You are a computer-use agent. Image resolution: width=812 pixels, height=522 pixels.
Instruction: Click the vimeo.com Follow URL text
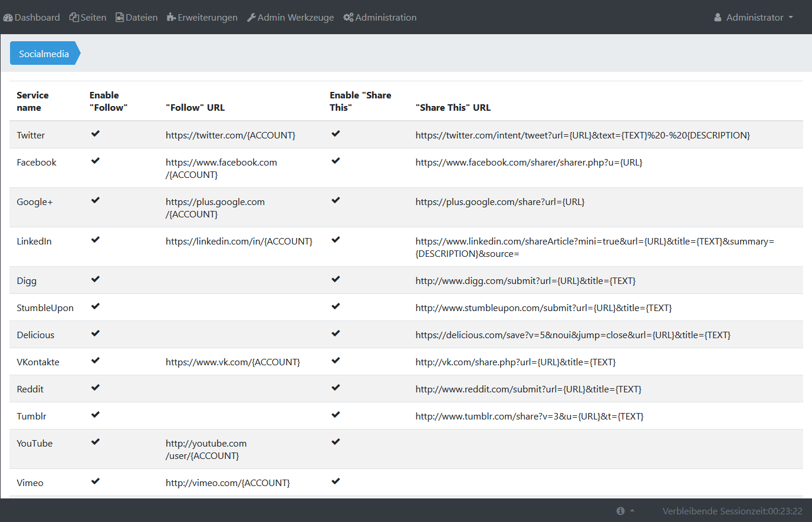click(228, 483)
